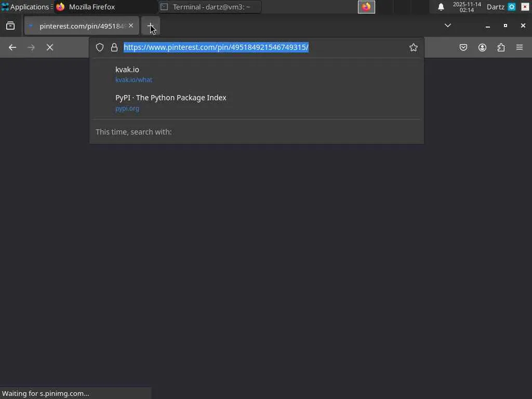Open a new tab with plus button
Viewport: 532px width, 399px height.
point(150,26)
